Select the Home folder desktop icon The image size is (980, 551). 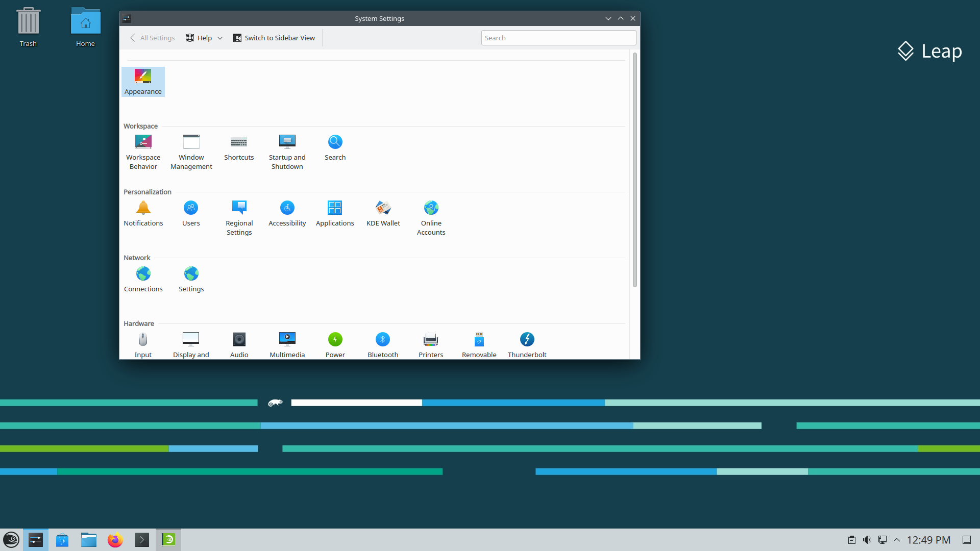click(x=85, y=27)
